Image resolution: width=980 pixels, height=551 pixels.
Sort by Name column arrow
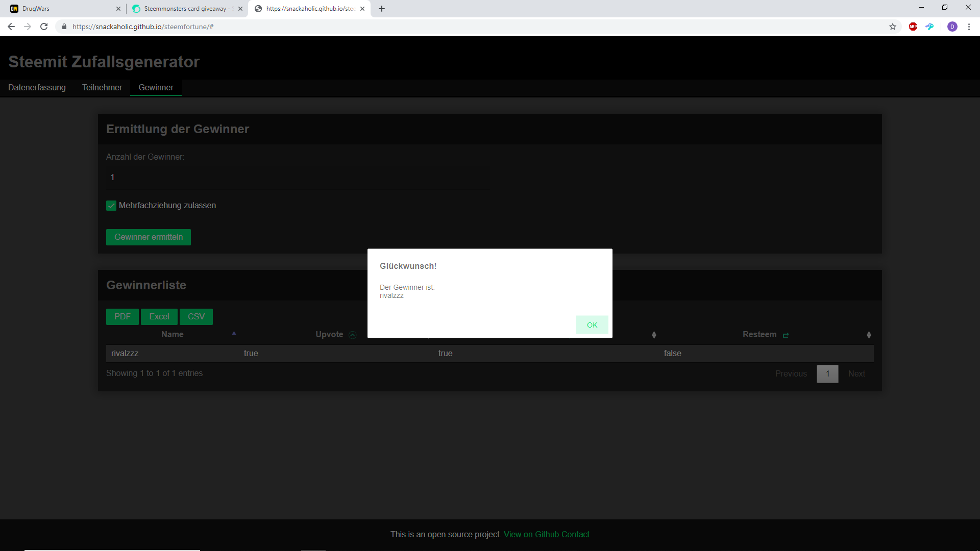pyautogui.click(x=234, y=334)
